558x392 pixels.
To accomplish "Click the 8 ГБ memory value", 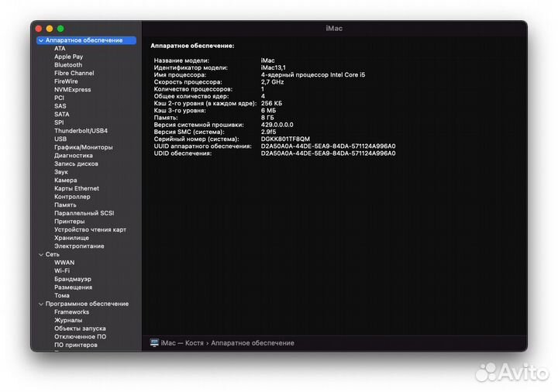I will point(267,118).
